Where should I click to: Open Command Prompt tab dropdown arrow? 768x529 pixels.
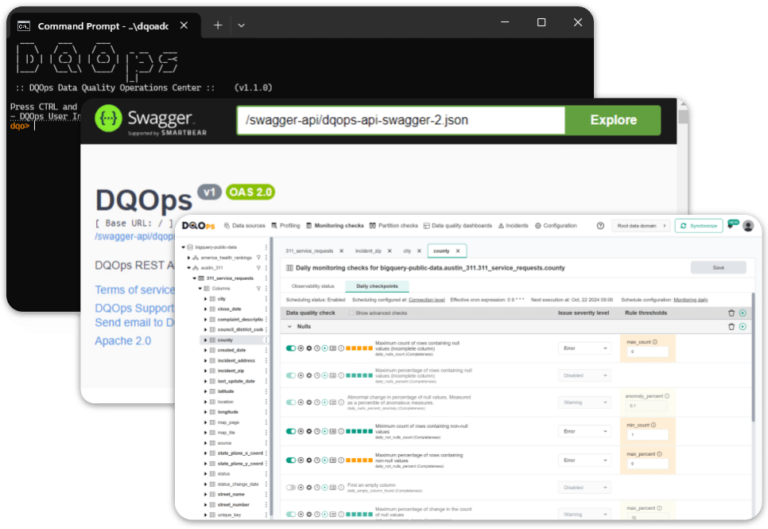tap(241, 25)
